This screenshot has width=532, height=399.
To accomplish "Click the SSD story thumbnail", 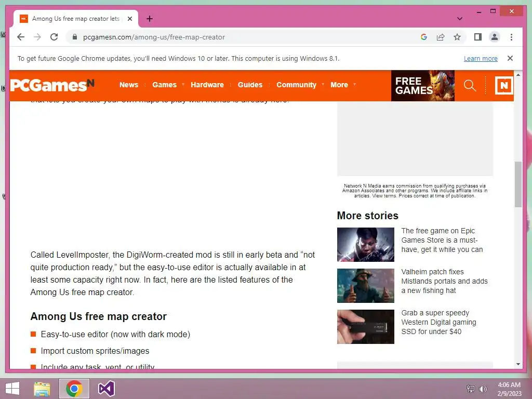I will click(366, 327).
